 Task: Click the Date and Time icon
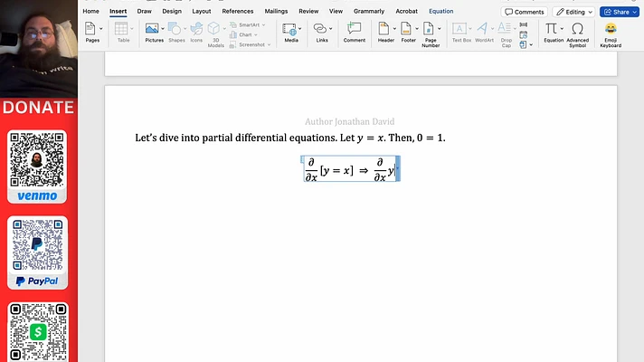pos(523,35)
